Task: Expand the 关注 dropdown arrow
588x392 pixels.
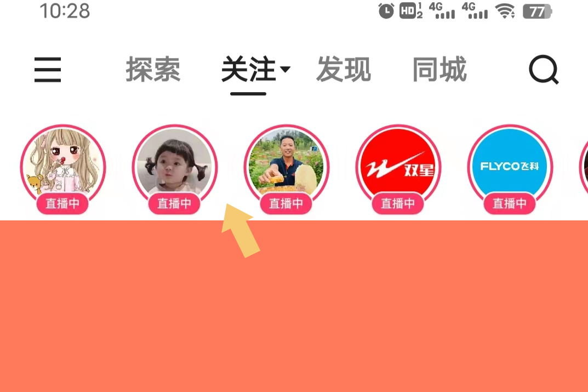Action: click(285, 69)
